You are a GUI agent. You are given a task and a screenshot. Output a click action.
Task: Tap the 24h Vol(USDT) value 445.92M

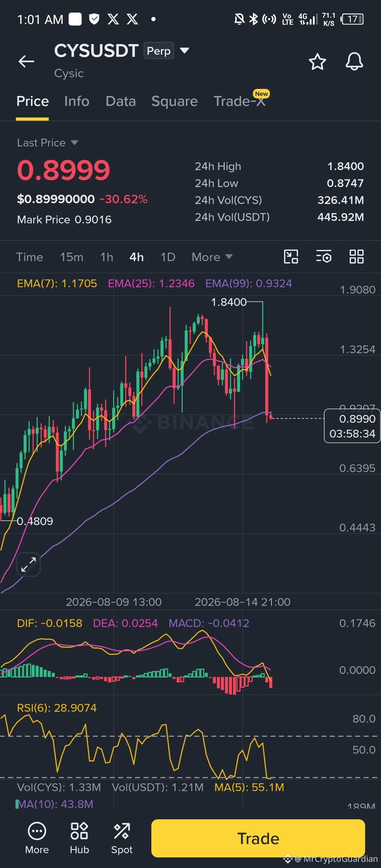341,217
